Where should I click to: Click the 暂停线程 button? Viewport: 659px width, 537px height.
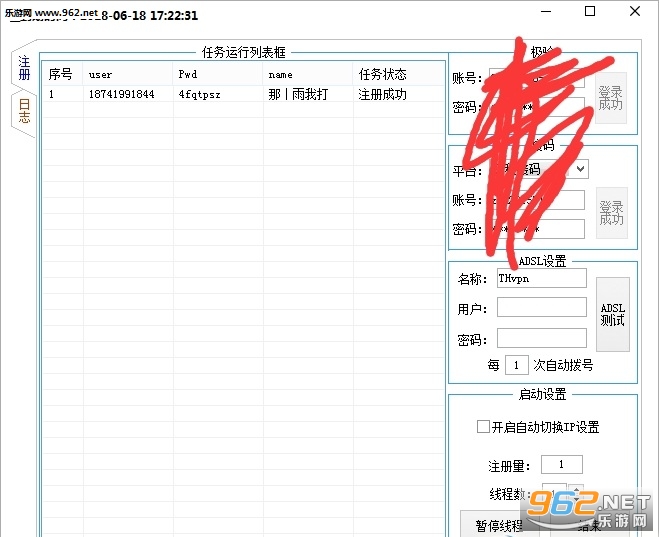coord(499,524)
